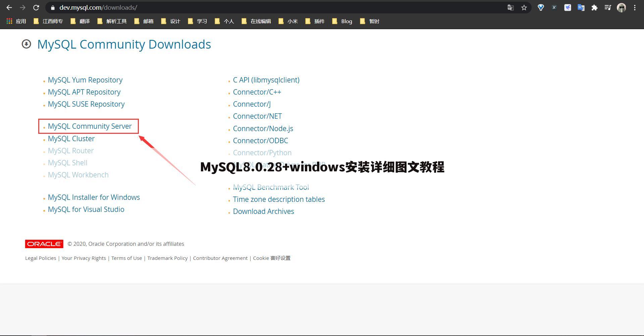Open the 江西师专 bookmark folder
The width and height of the screenshot is (644, 336).
tap(48, 21)
